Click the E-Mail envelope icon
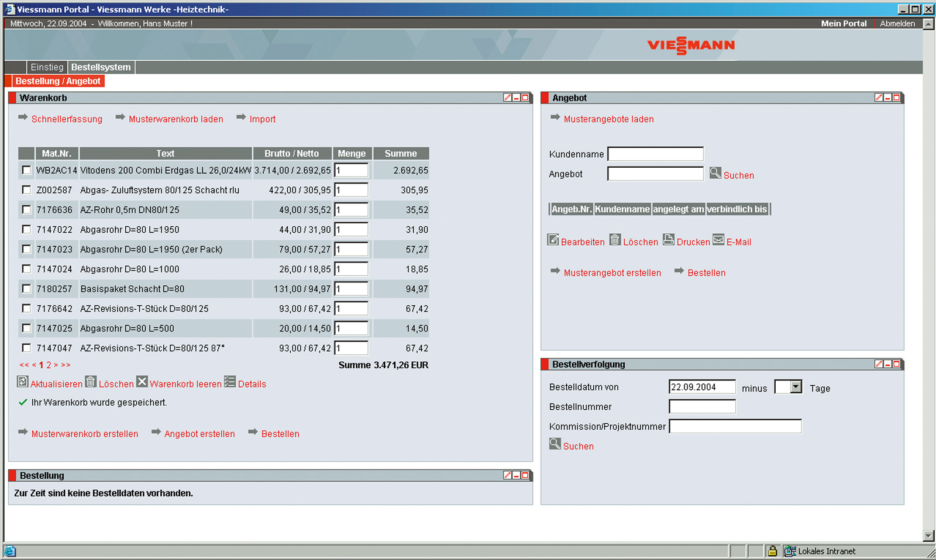 718,240
